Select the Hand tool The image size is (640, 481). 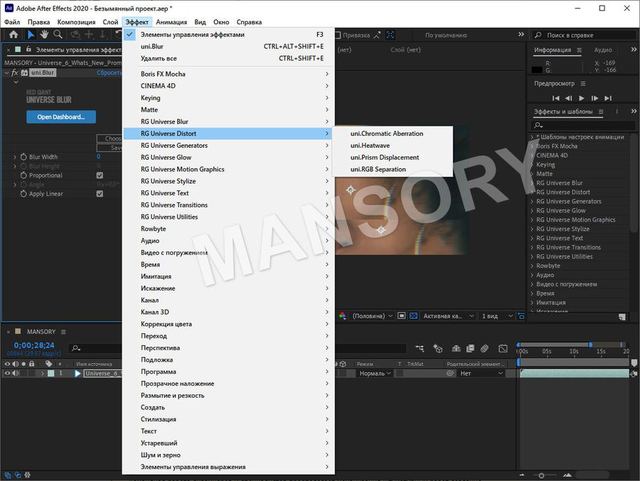(46, 34)
